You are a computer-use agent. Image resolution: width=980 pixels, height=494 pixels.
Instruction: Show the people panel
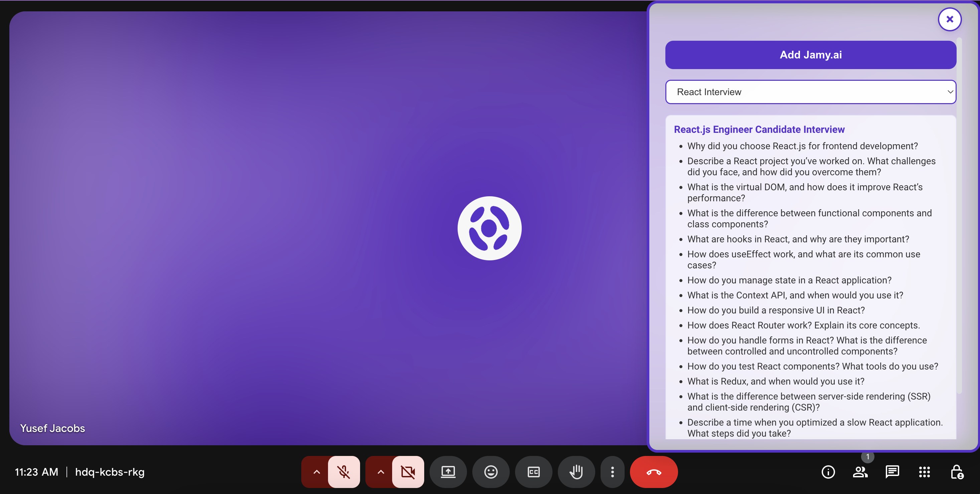point(860,472)
